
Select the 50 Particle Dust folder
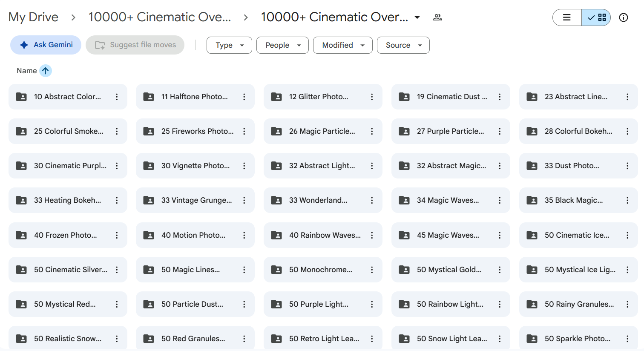[x=195, y=304]
